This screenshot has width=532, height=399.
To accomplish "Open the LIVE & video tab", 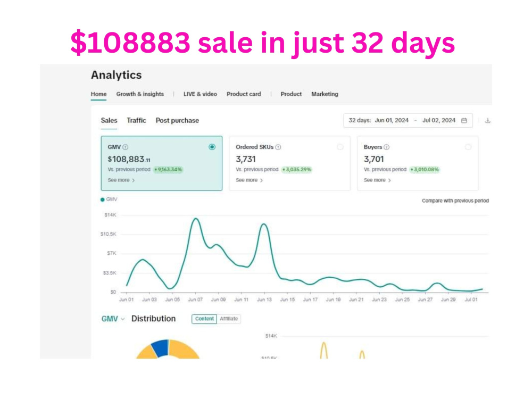I will 200,94.
